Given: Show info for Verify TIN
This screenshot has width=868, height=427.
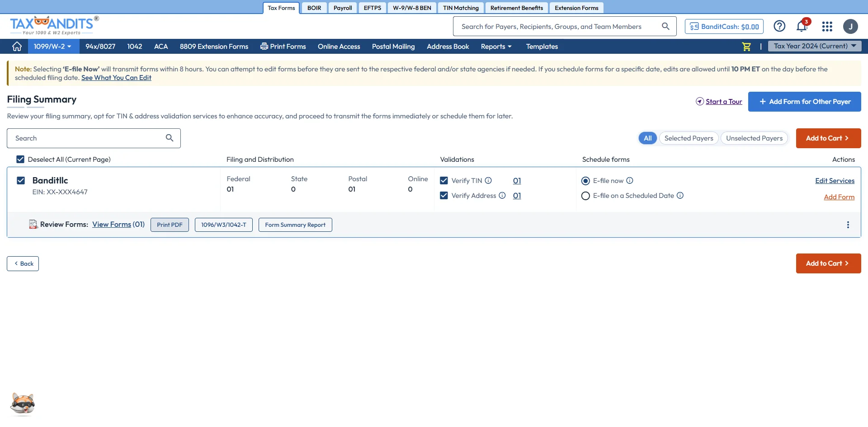Looking at the screenshot, I should (488, 180).
